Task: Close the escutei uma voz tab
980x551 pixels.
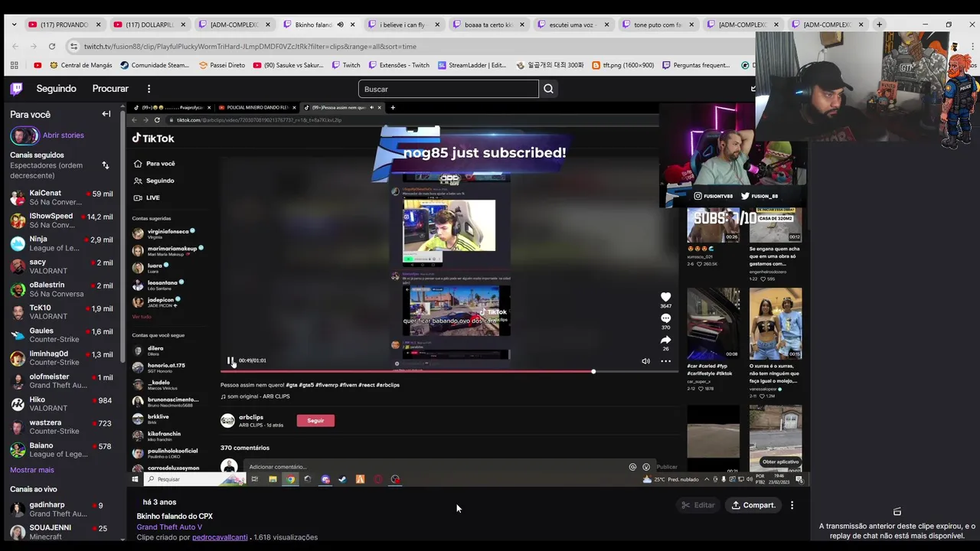Action: [606, 24]
